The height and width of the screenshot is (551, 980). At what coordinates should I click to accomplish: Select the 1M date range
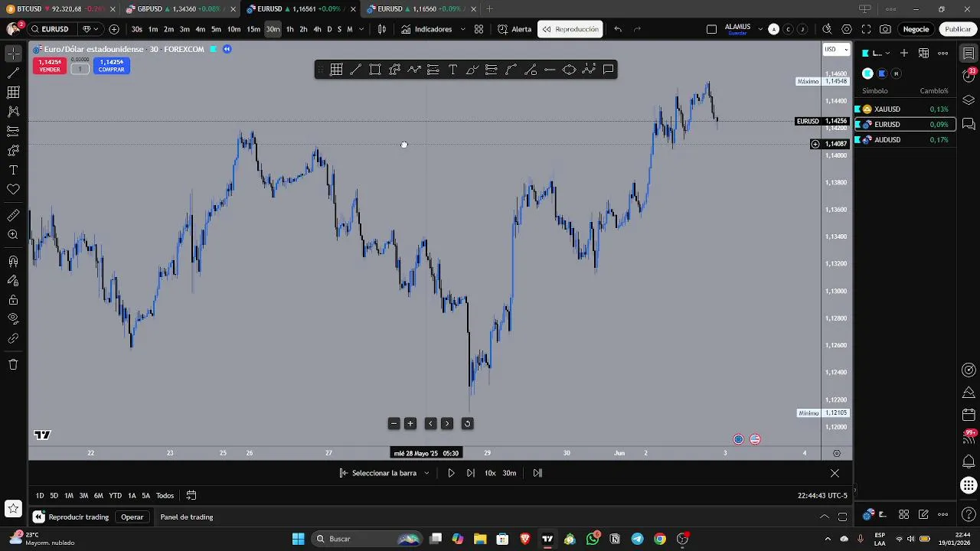(x=68, y=495)
